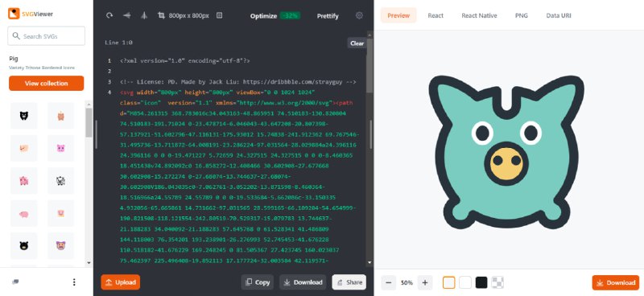644x296 pixels.
Task: Click line number 3 in gutter
Action: (x=109, y=82)
